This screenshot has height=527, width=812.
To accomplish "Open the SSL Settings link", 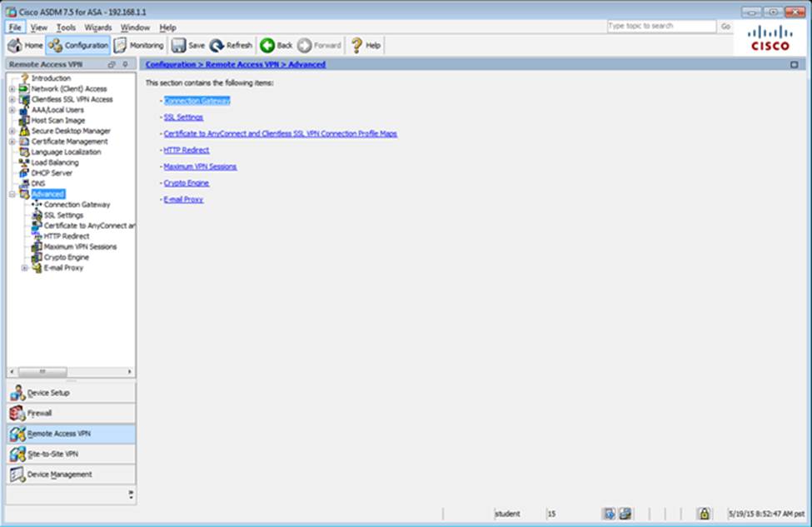I will click(183, 117).
